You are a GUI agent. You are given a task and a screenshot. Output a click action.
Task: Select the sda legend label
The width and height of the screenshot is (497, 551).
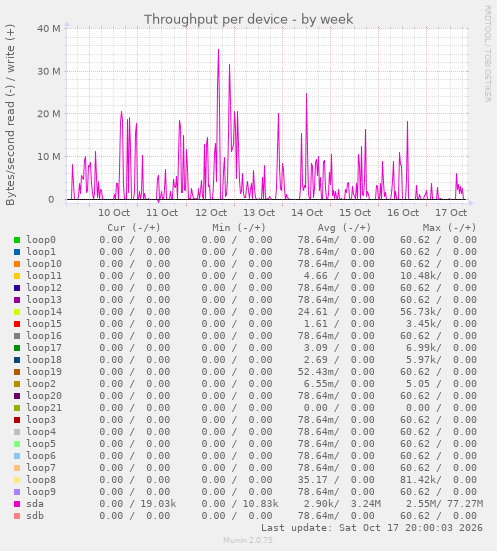(x=35, y=504)
